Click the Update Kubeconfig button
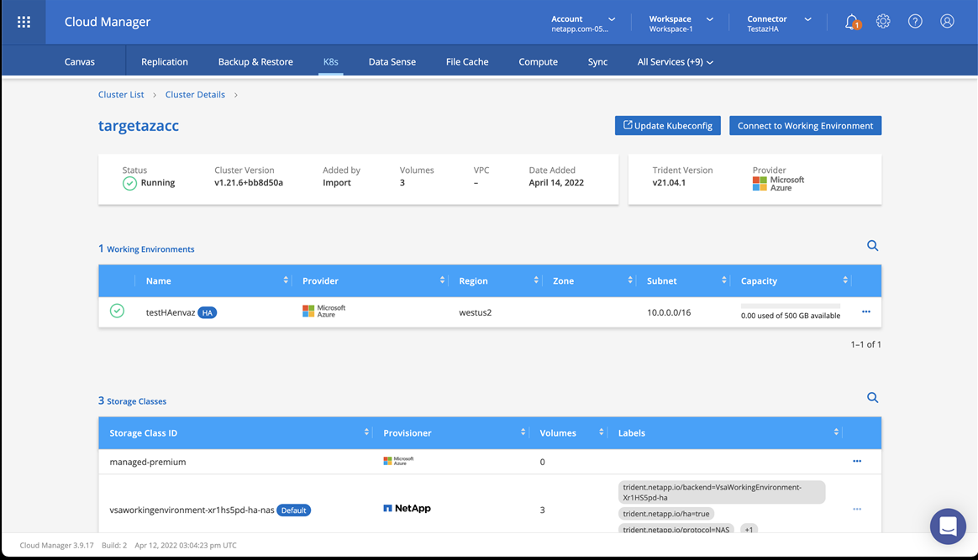This screenshot has width=978, height=560. point(667,126)
